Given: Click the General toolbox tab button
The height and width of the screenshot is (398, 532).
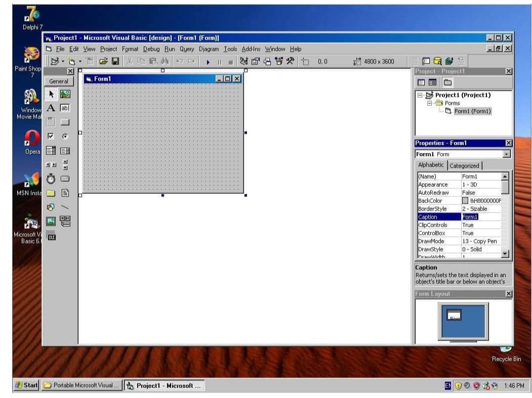Looking at the screenshot, I should coord(59,81).
